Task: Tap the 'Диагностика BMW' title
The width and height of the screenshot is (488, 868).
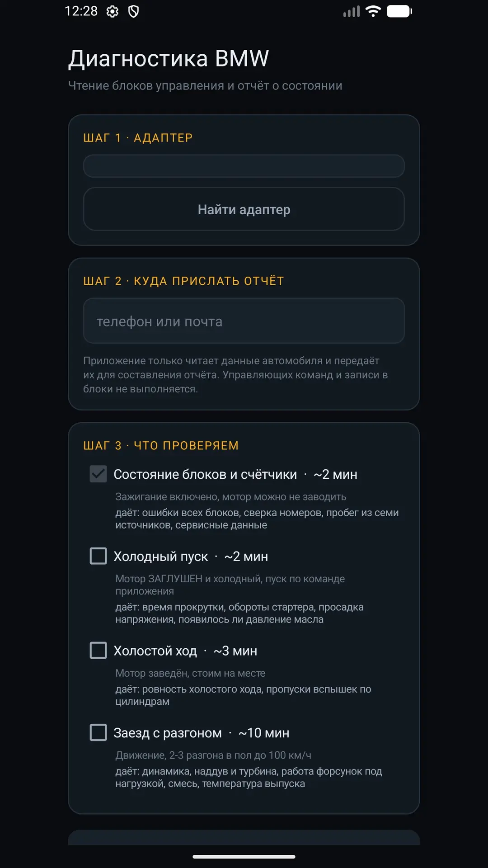Action: [169, 59]
